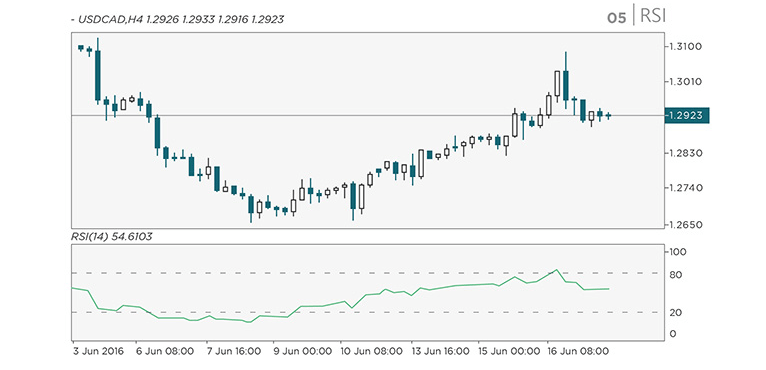Viewport: 766px width, 370px height.
Task: Select the RSI(14) 54.6103 indicator label
Action: 111,237
